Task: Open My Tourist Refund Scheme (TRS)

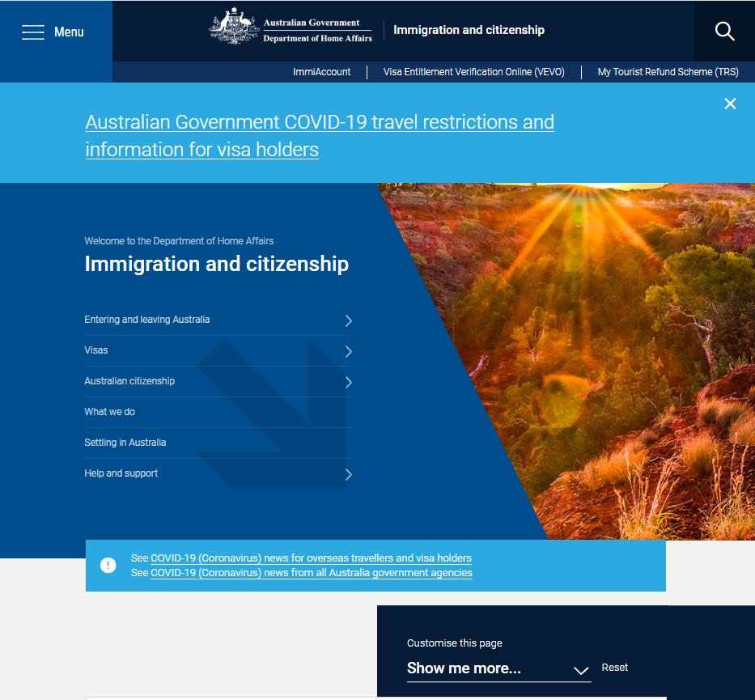Action: pos(668,72)
